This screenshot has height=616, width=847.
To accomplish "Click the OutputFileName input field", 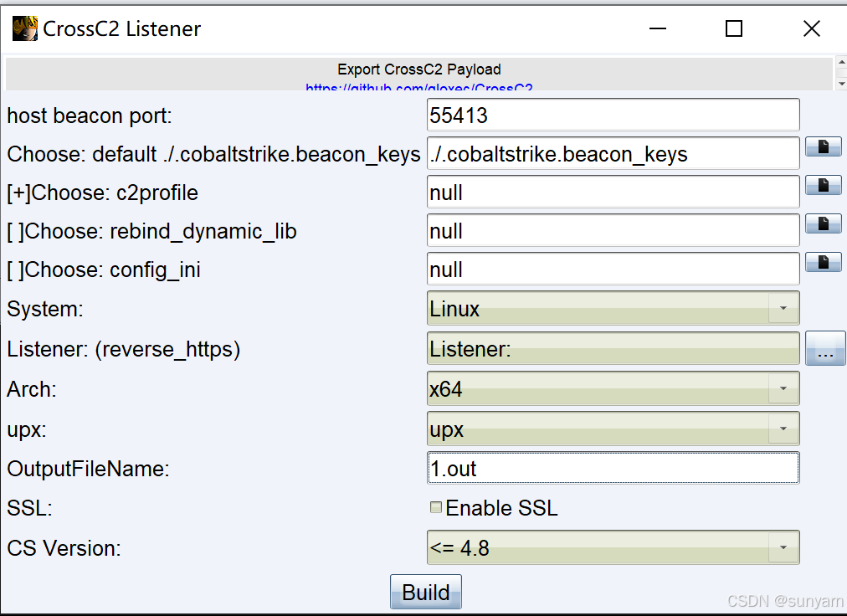I will 613,469.
